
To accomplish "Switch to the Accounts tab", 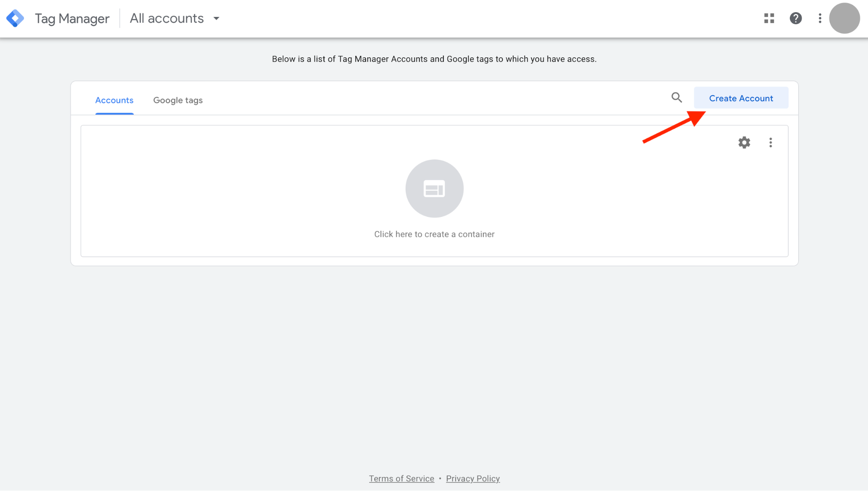I will pyautogui.click(x=114, y=100).
